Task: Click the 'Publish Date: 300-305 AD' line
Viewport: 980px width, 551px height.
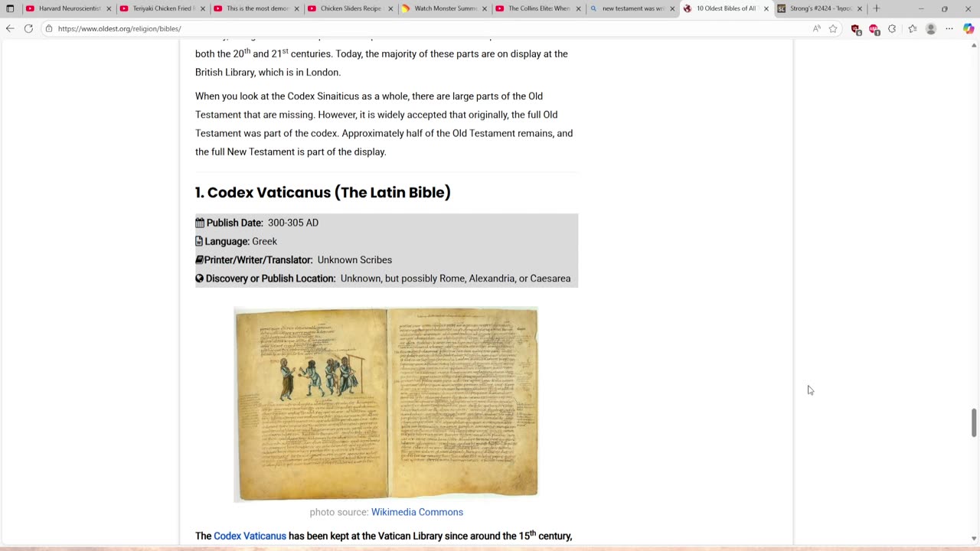Action: click(x=256, y=223)
